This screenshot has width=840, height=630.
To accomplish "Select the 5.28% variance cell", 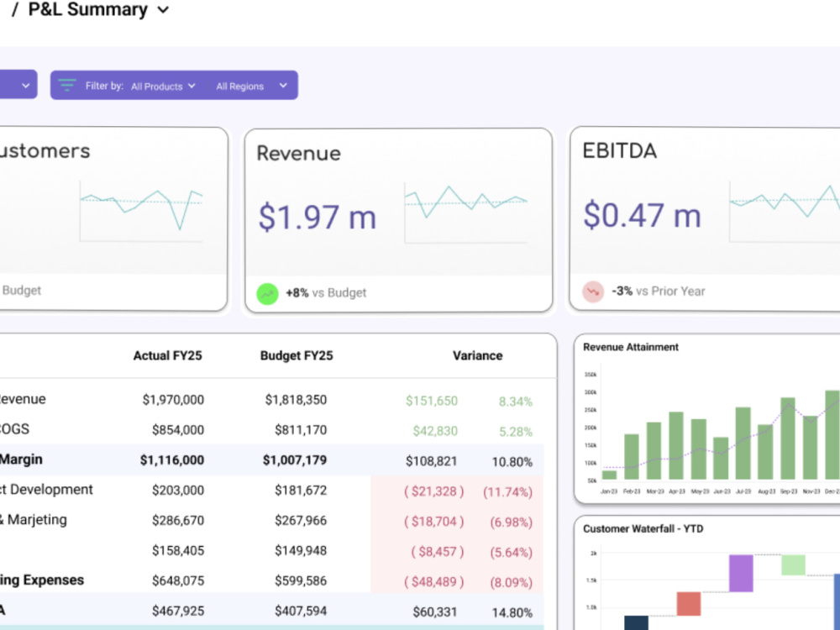I will 516,432.
